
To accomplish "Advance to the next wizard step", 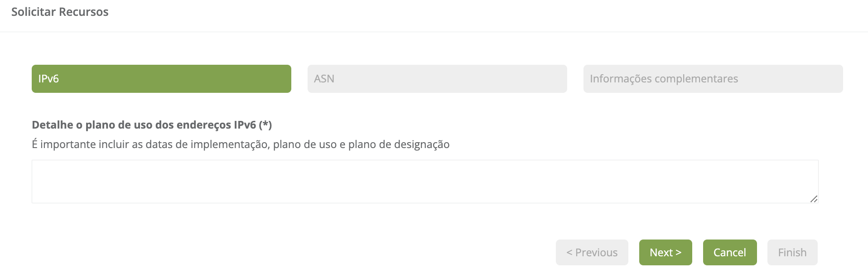I will click(665, 252).
